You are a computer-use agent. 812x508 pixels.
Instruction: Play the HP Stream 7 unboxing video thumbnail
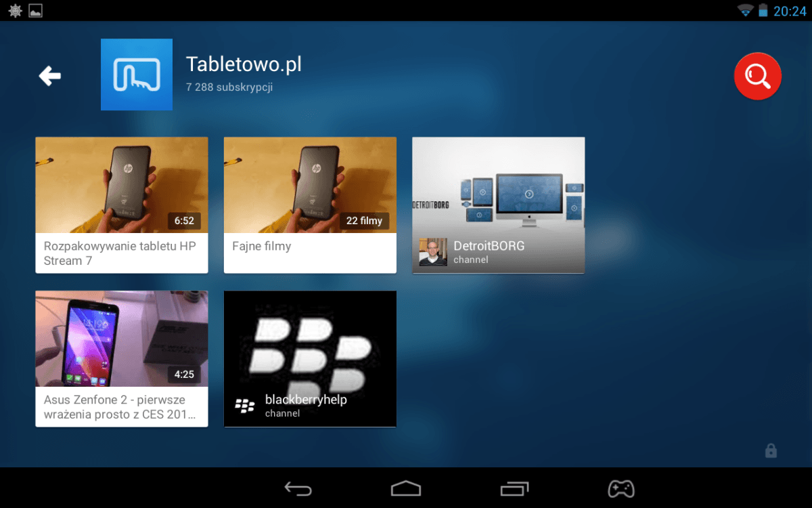click(122, 185)
